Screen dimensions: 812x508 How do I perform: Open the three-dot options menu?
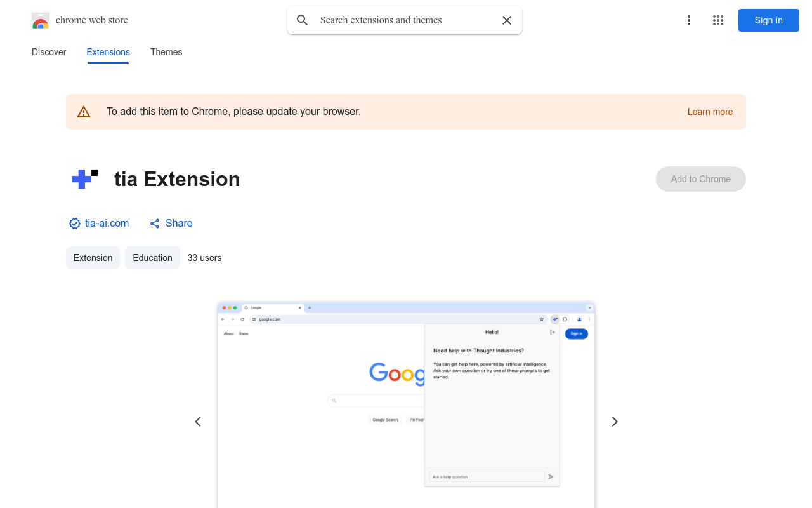pos(689,20)
